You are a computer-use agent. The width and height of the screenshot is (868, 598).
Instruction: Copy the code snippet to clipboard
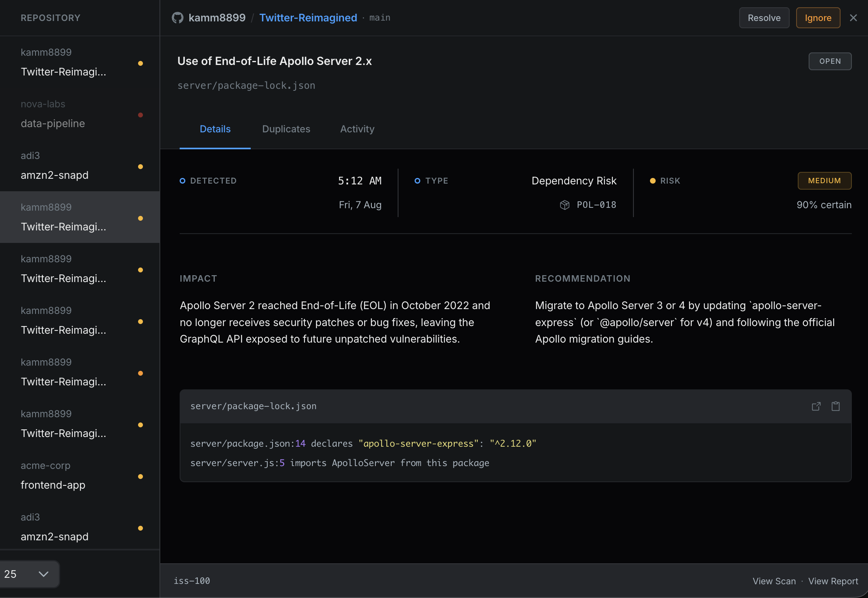[836, 406]
